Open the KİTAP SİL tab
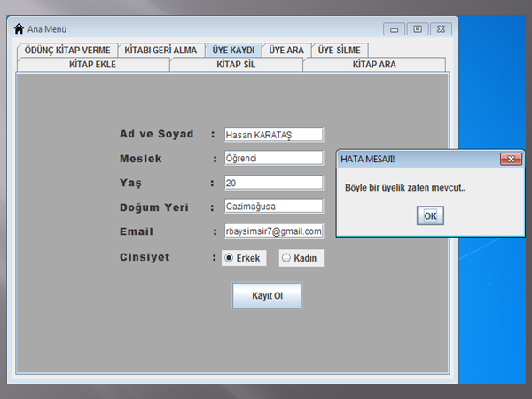This screenshot has height=399, width=532. [x=236, y=64]
